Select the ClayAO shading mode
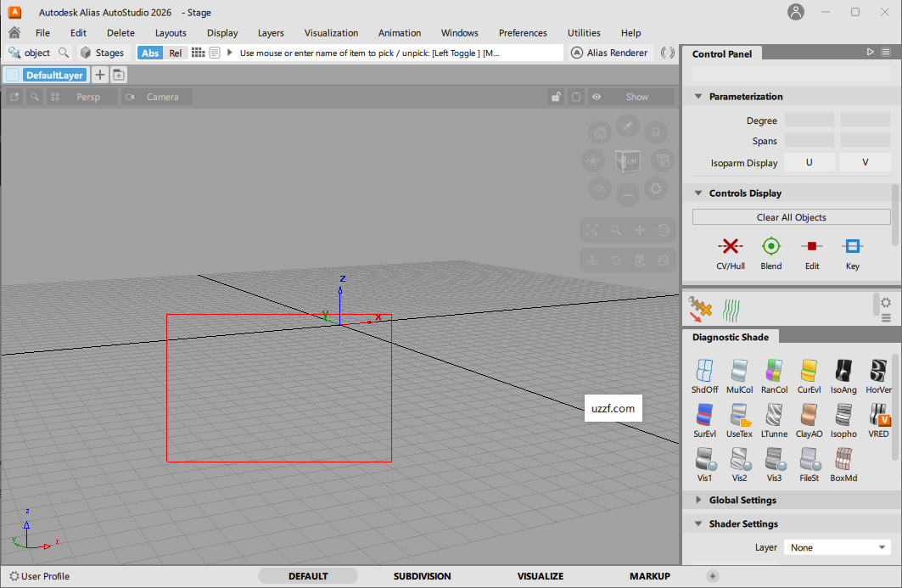This screenshot has width=902, height=588. pos(809,420)
